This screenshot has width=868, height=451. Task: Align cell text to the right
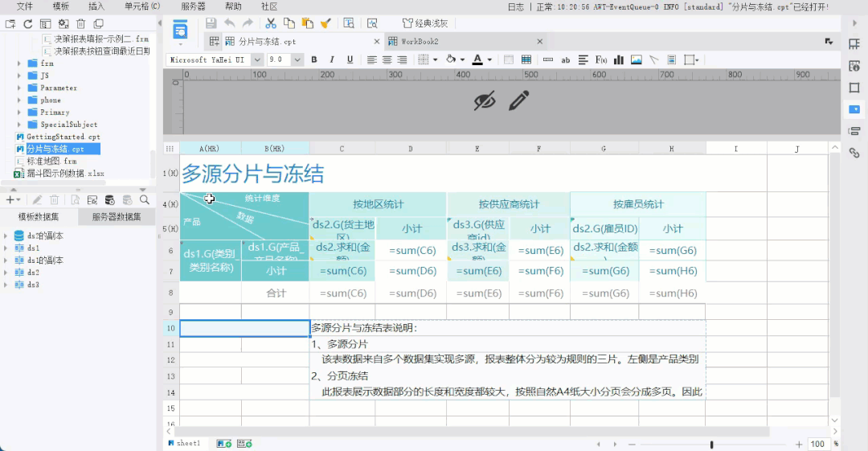click(402, 59)
